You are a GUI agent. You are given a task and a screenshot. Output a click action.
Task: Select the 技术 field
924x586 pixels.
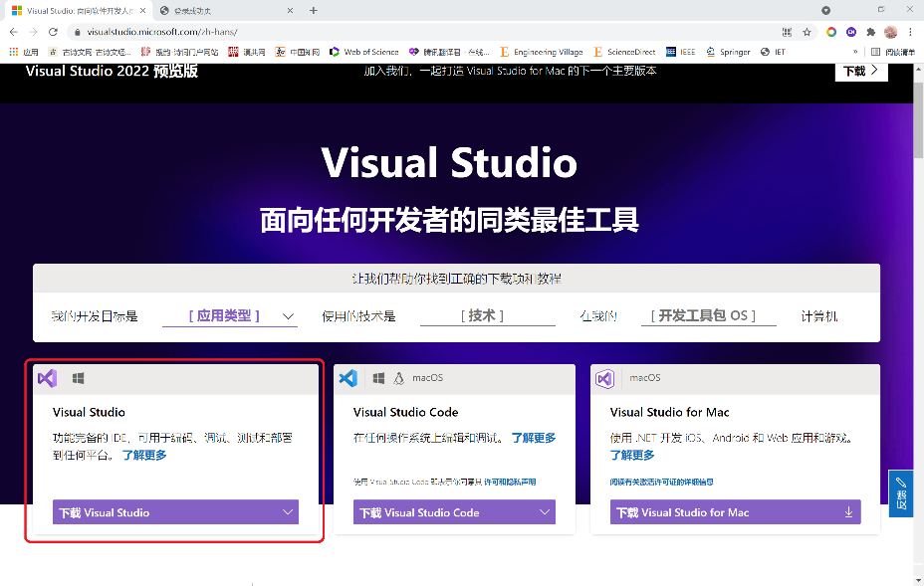click(x=487, y=315)
